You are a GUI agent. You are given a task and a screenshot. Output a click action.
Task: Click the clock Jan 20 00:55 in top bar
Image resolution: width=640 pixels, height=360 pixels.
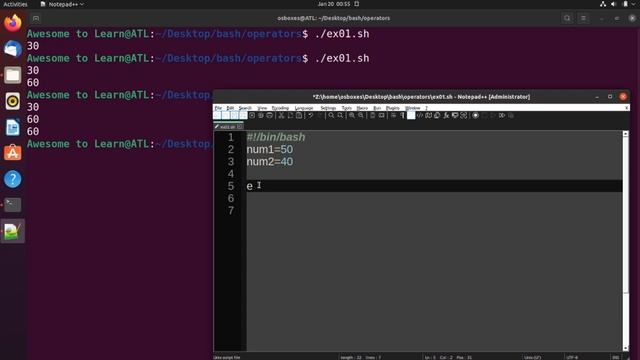(334, 4)
